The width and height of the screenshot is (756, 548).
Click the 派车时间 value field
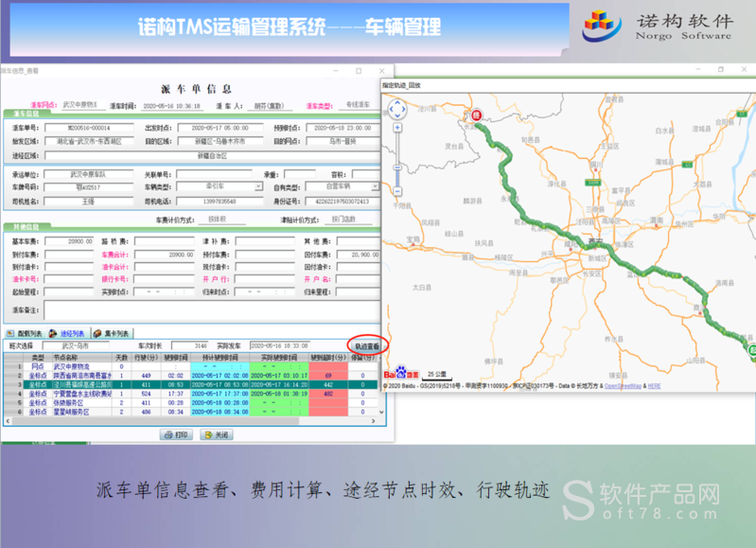[x=171, y=106]
